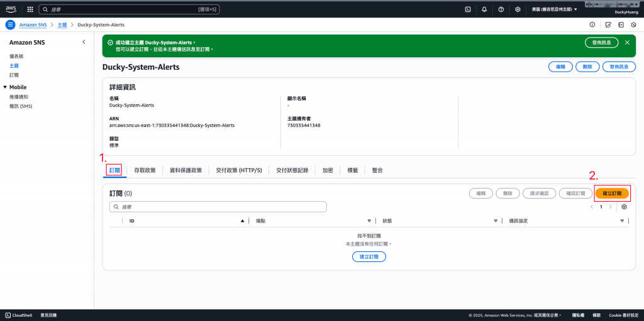Image resolution: width=644 pixels, height=321 pixels.
Task: Click the 刪除 button for the topic
Action: click(588, 67)
